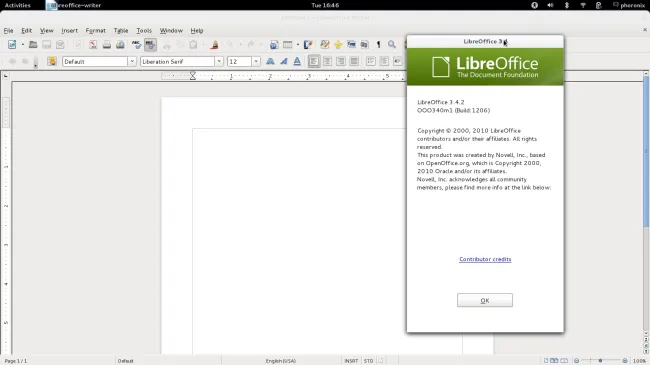Open the Table menu

point(121,30)
